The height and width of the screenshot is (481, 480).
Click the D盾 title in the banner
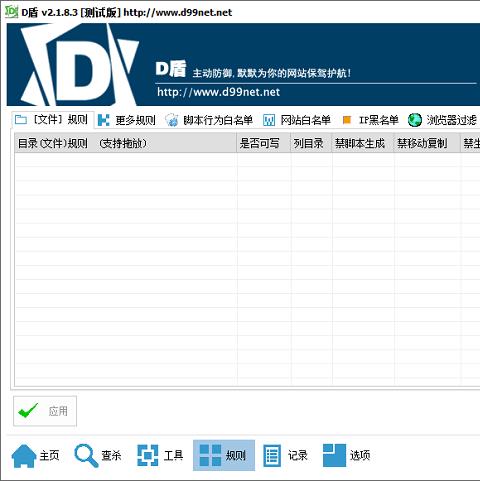(171, 69)
